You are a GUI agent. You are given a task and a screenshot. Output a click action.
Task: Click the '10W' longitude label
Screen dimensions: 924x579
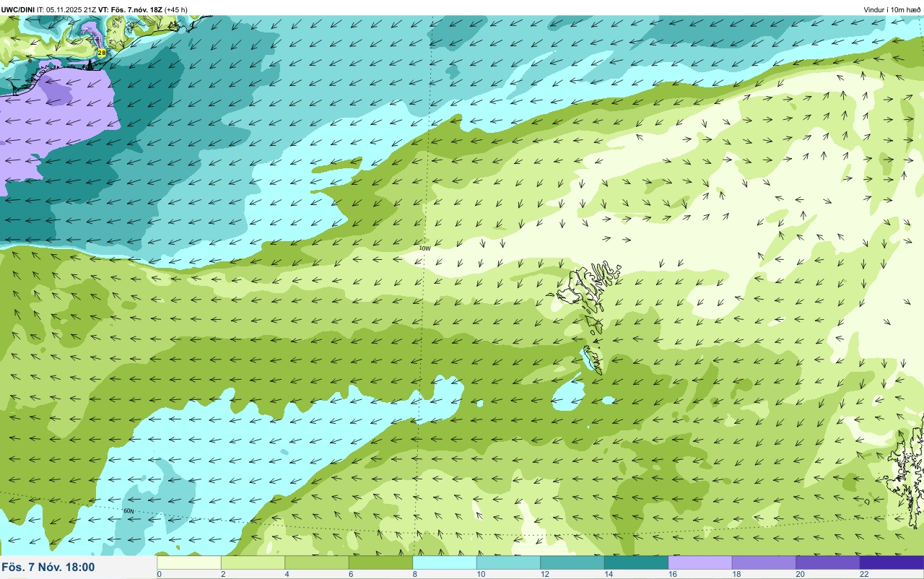click(x=424, y=248)
